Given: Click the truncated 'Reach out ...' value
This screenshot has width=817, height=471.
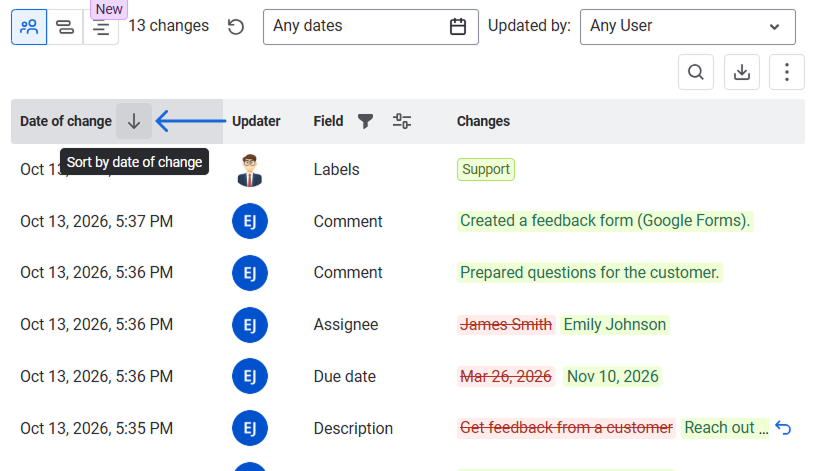Looking at the screenshot, I should [725, 428].
